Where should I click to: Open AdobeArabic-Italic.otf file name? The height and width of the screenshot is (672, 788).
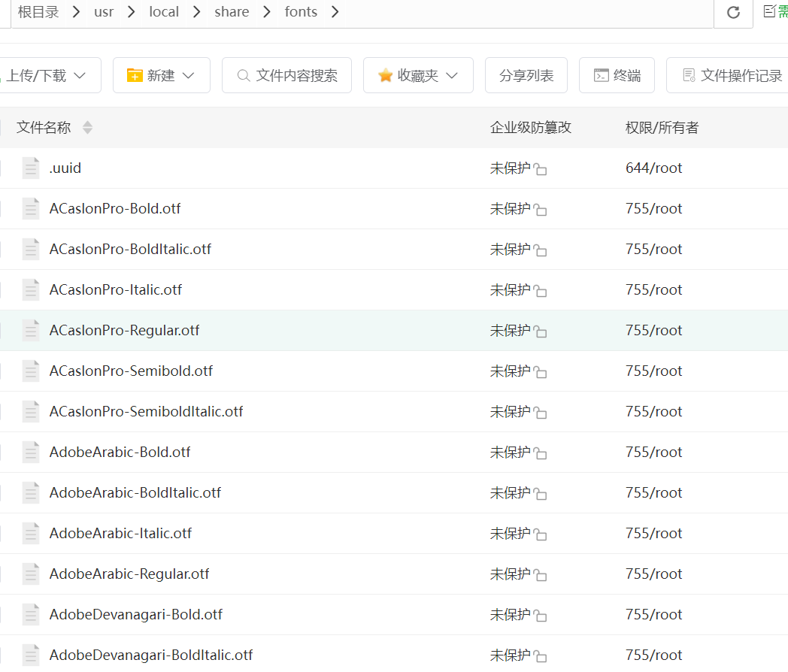pyautogui.click(x=120, y=534)
